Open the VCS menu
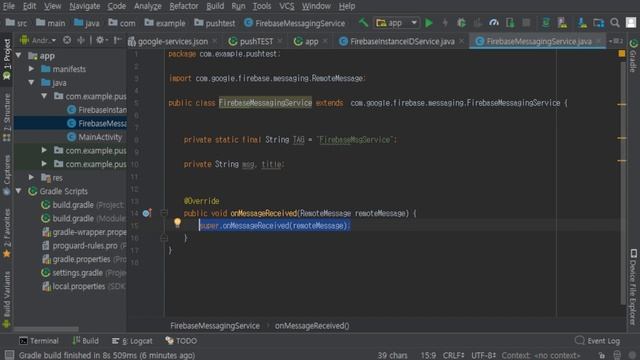Image resolution: width=640 pixels, height=360 pixels. coord(287,6)
